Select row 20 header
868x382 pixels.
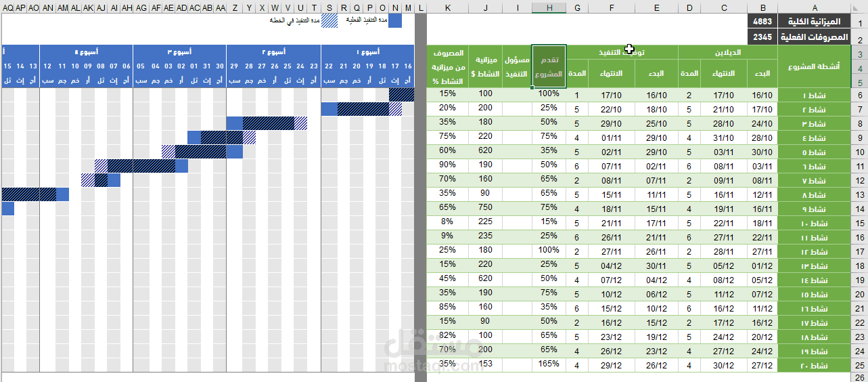[859, 295]
